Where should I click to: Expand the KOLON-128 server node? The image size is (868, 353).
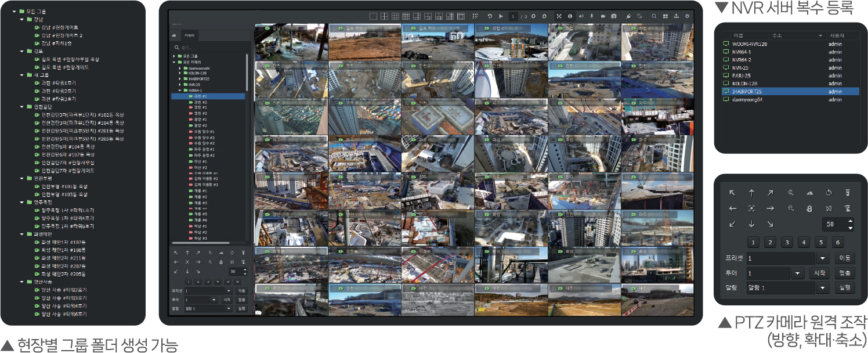click(x=180, y=73)
